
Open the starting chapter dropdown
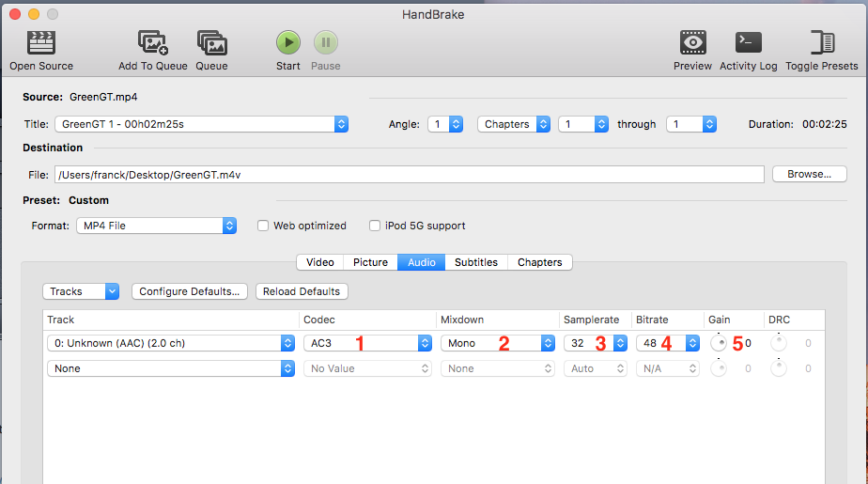coord(583,124)
